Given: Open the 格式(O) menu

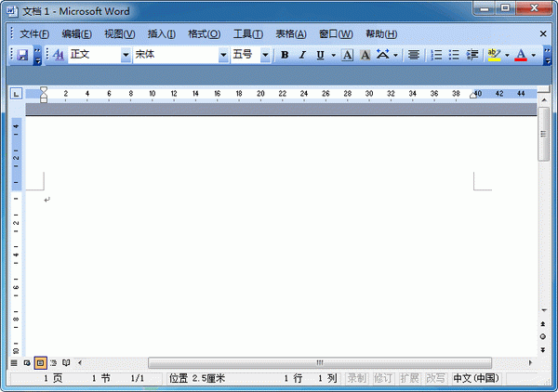Looking at the screenshot, I should 205,34.
